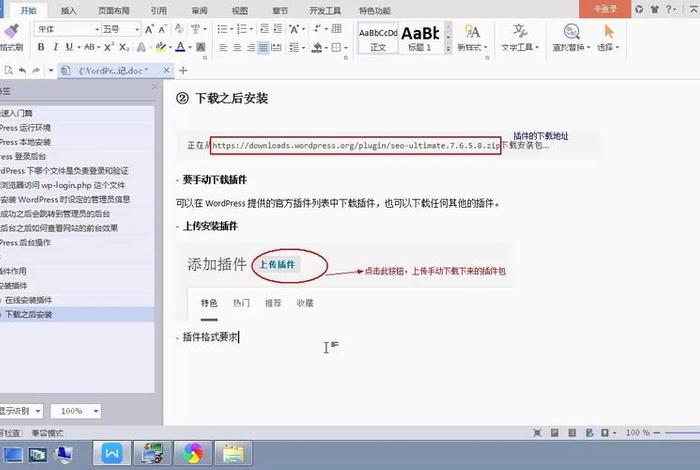Apply distributed alignment
The width and height of the screenshot is (700, 470).
click(x=277, y=47)
